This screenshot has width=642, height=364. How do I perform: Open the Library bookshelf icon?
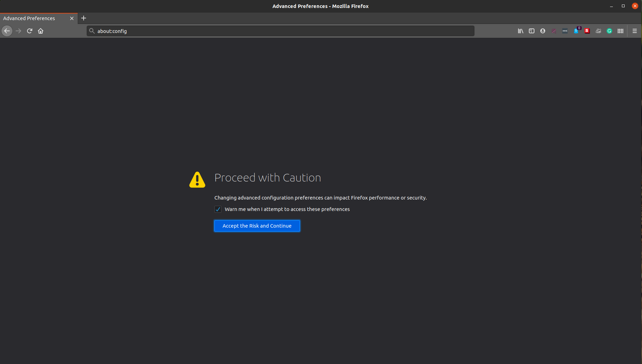(x=521, y=31)
